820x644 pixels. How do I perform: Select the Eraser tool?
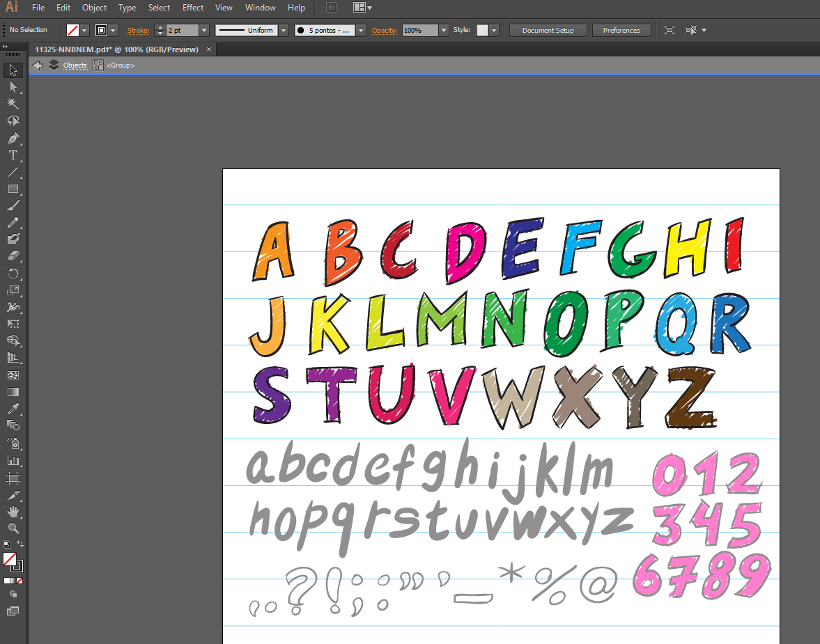click(x=13, y=256)
